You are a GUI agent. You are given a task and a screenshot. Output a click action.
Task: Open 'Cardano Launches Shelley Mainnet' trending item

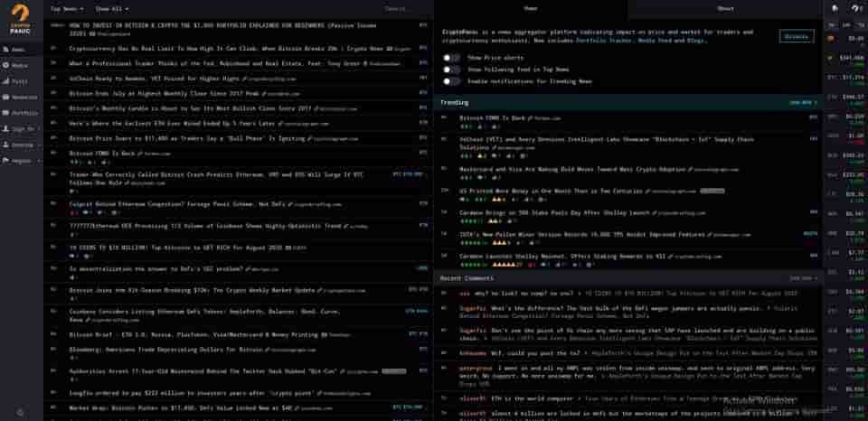[562, 257]
